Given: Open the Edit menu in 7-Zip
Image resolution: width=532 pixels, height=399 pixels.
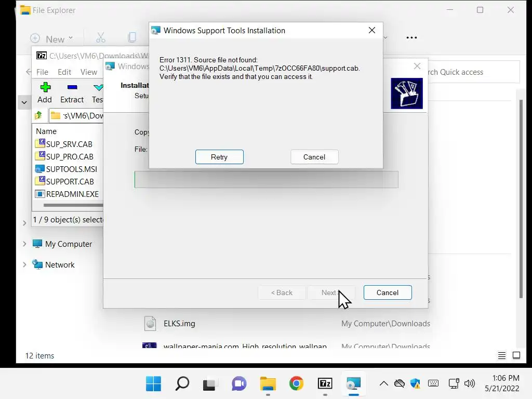Looking at the screenshot, I should pyautogui.click(x=64, y=72).
